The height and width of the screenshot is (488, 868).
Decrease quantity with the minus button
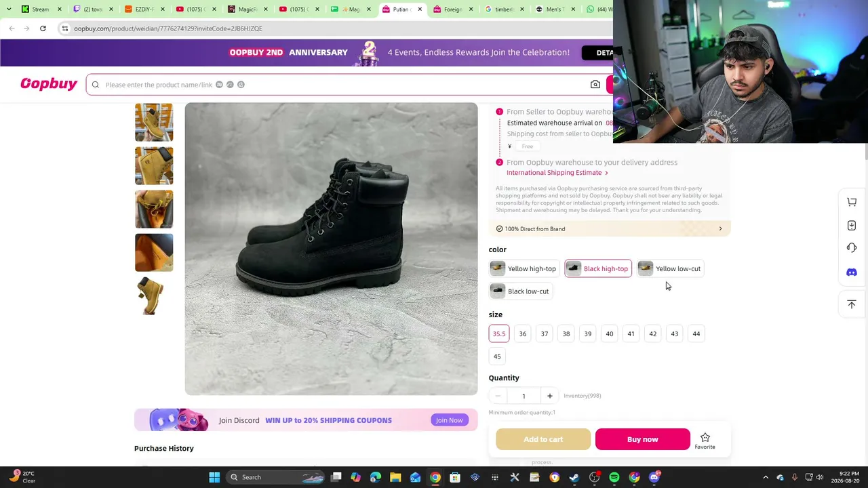(x=498, y=396)
